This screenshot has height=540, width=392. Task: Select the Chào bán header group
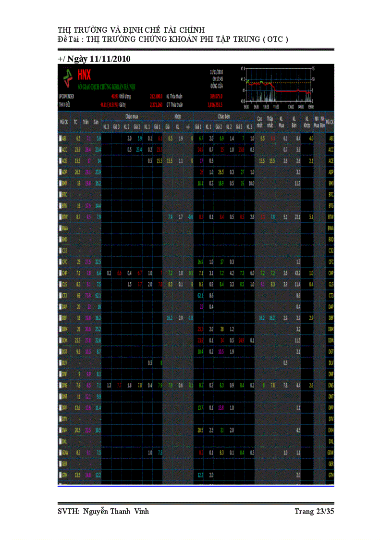(224, 116)
